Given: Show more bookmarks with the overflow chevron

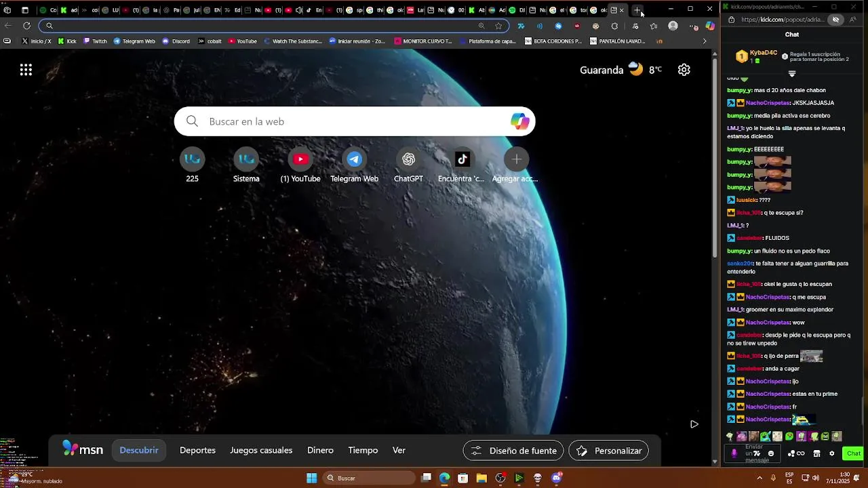Looking at the screenshot, I should [704, 41].
